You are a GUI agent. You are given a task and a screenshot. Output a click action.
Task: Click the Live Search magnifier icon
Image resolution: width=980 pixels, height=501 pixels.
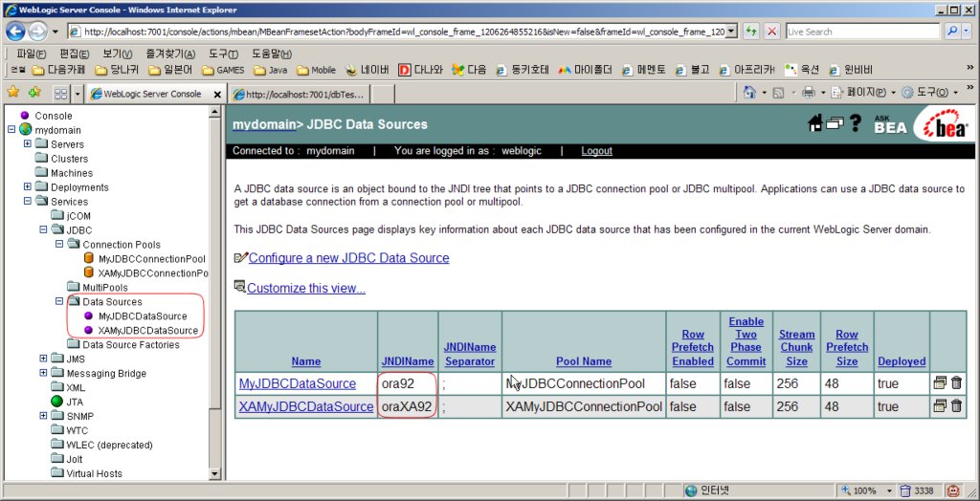[951, 32]
